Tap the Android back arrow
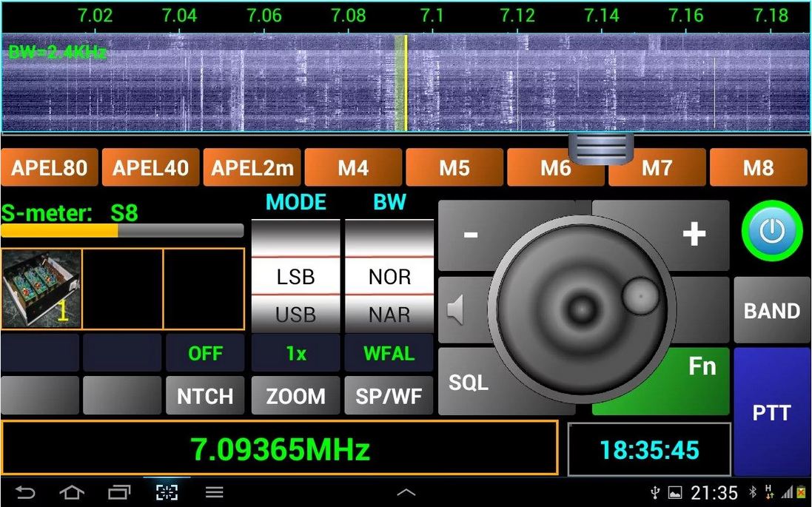 coord(25,491)
